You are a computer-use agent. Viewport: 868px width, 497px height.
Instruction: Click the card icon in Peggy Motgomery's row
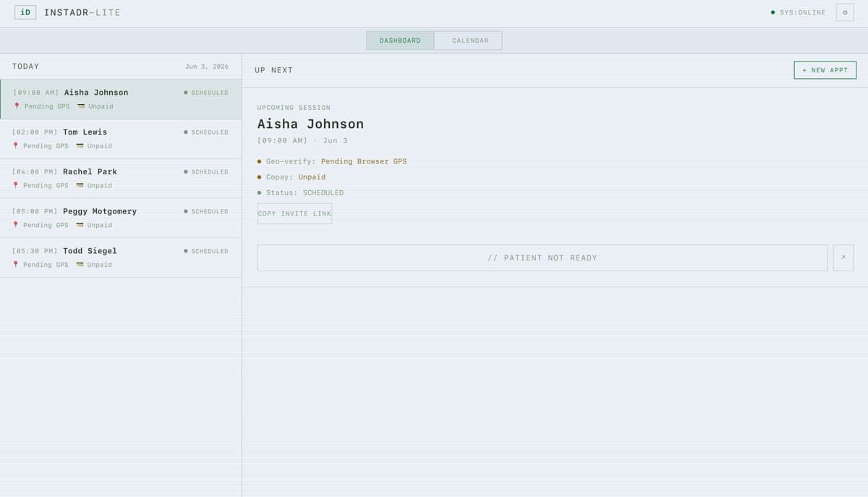pyautogui.click(x=80, y=225)
